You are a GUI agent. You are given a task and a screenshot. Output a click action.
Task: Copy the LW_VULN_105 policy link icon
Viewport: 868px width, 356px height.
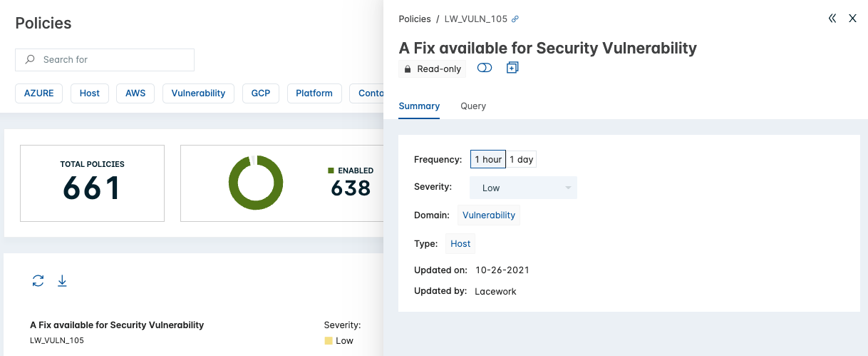(515, 19)
